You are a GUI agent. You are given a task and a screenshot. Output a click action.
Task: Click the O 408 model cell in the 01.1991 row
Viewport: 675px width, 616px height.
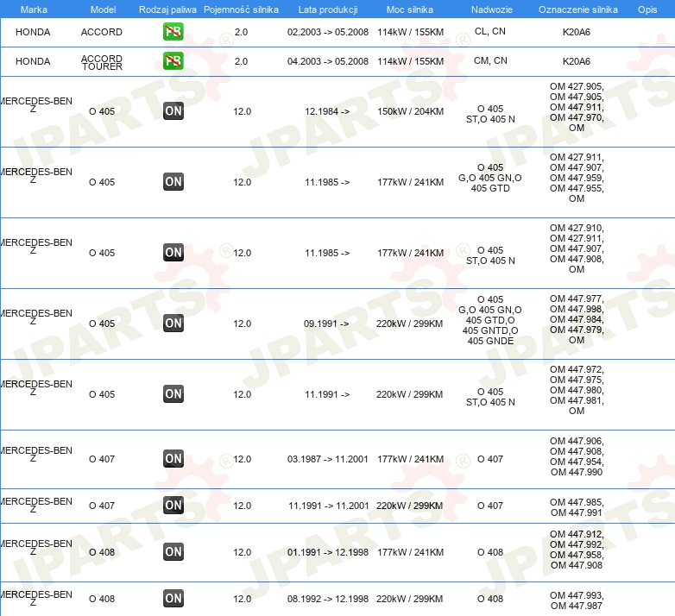pyautogui.click(x=102, y=552)
